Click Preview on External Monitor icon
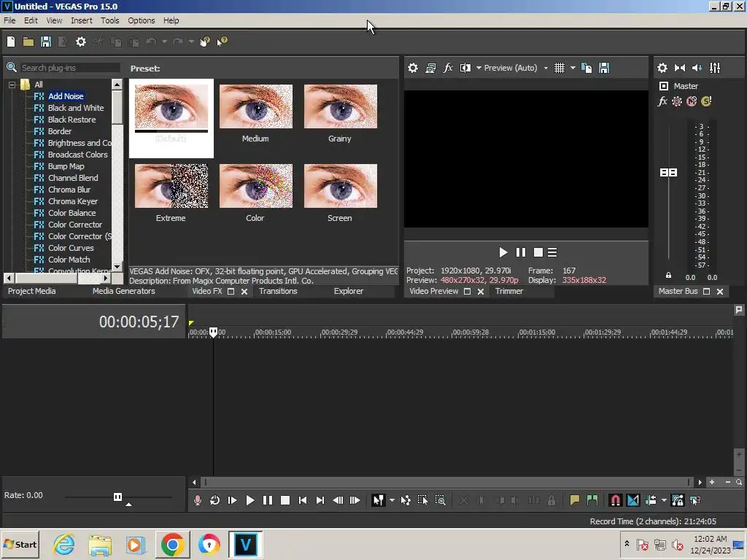 430,68
